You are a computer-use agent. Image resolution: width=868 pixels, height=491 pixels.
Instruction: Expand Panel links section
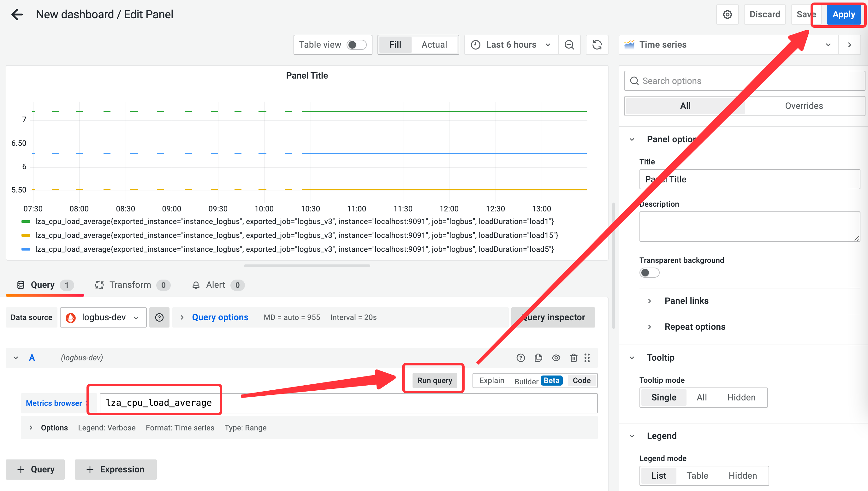point(686,301)
